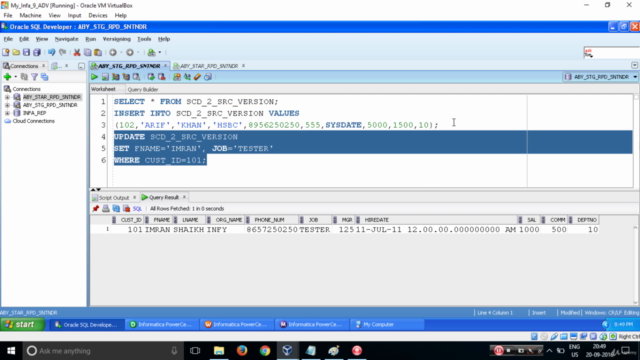Click the Save All icon
This screenshot has width=640, height=360.
[37, 52]
